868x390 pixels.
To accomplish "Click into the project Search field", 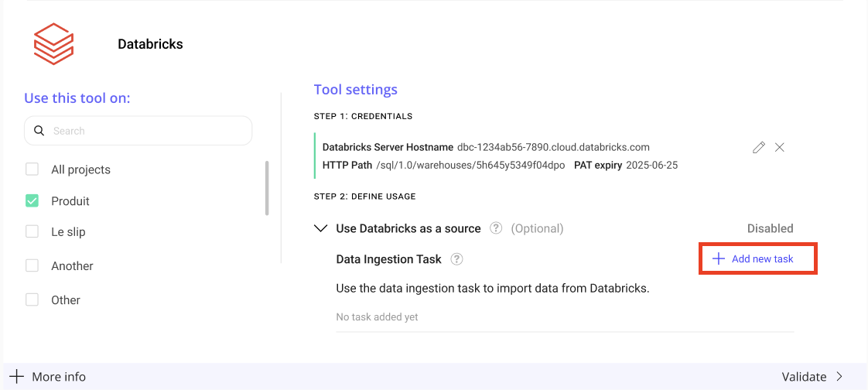I will click(x=147, y=131).
